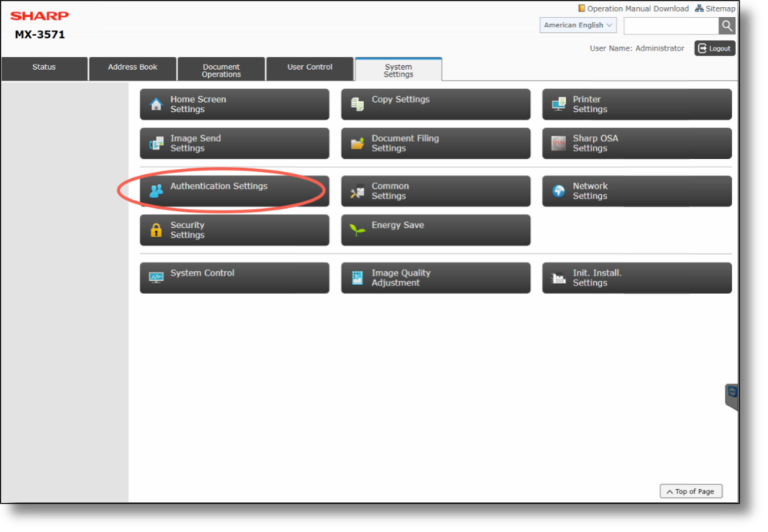The height and width of the screenshot is (532, 768).
Task: Open Security Settings button label
Action: (187, 230)
